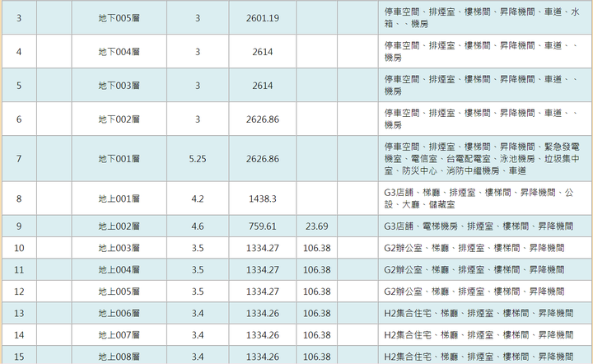The height and width of the screenshot is (364, 593).
Task: Click usage text G3店舖、電梯機房
Action: 479,226
